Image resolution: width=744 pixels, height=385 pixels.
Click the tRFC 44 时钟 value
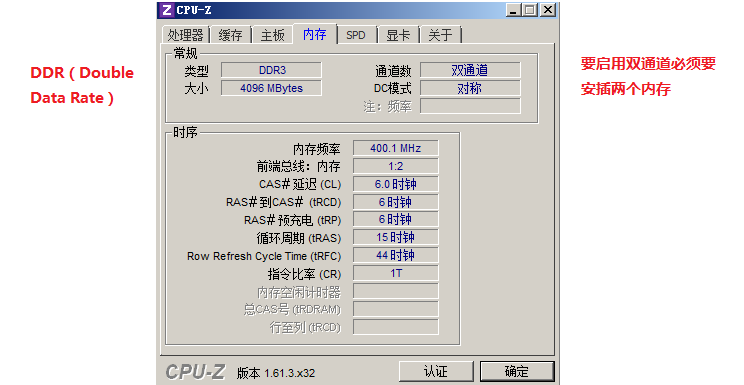(395, 255)
